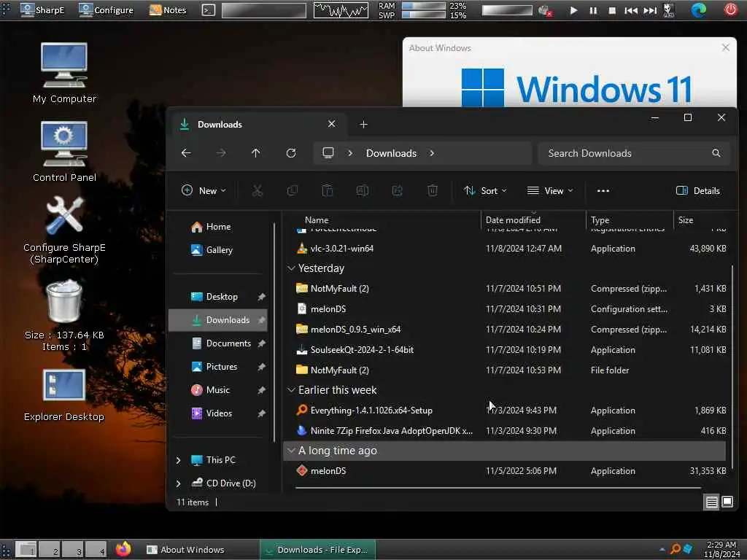This screenshot has height=560, width=747.
Task: Collapse the Earlier this week group
Action: pyautogui.click(x=291, y=390)
